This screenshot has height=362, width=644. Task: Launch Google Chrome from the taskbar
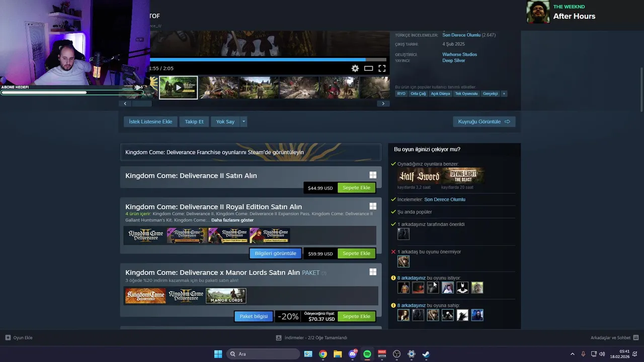pyautogui.click(x=323, y=354)
